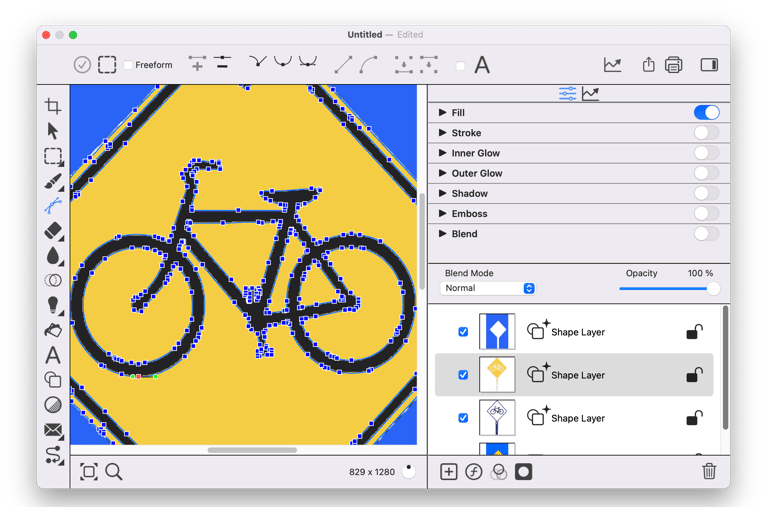Image resolution: width=768 pixels, height=507 pixels.
Task: Click the layer mask button
Action: click(524, 472)
